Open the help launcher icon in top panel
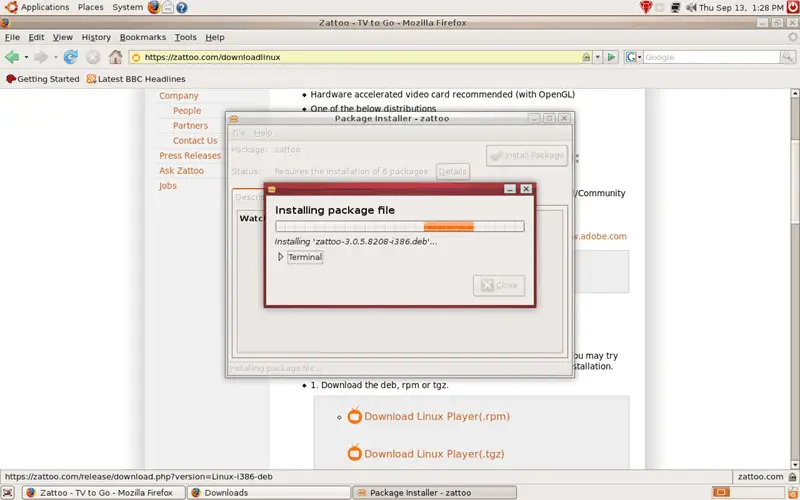 pyautogui.click(x=181, y=8)
